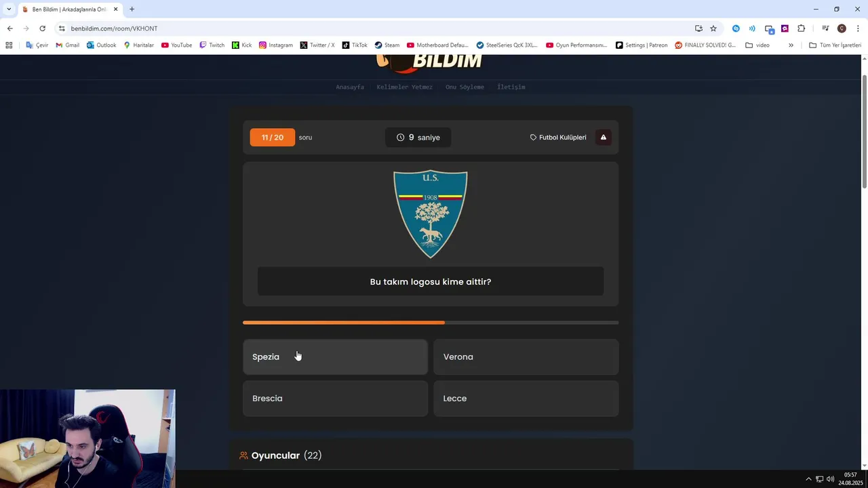Show hidden system tray icons
This screenshot has width=868, height=488.
808,479
